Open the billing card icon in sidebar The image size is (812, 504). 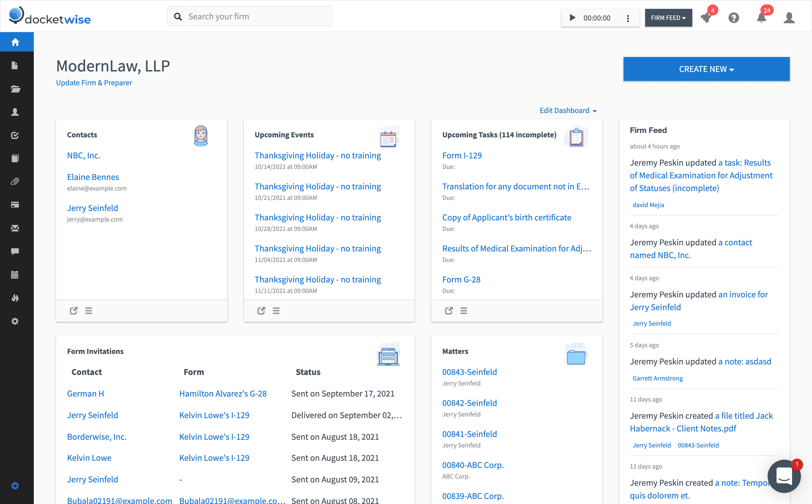(15, 204)
